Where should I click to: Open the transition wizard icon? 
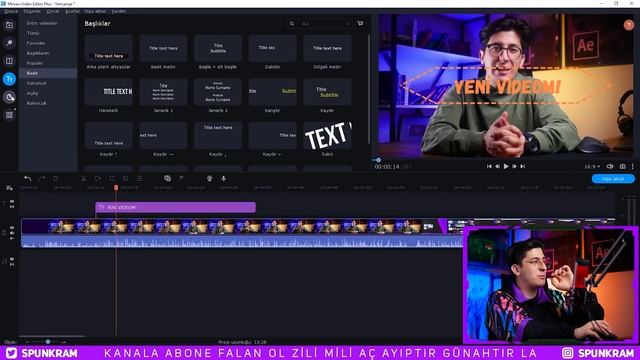[x=167, y=178]
